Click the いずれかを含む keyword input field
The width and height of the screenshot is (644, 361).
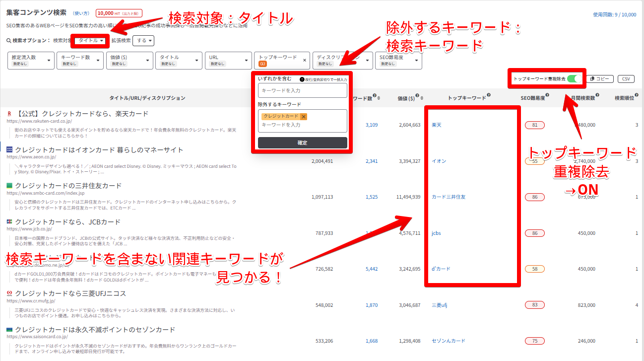pyautogui.click(x=302, y=91)
